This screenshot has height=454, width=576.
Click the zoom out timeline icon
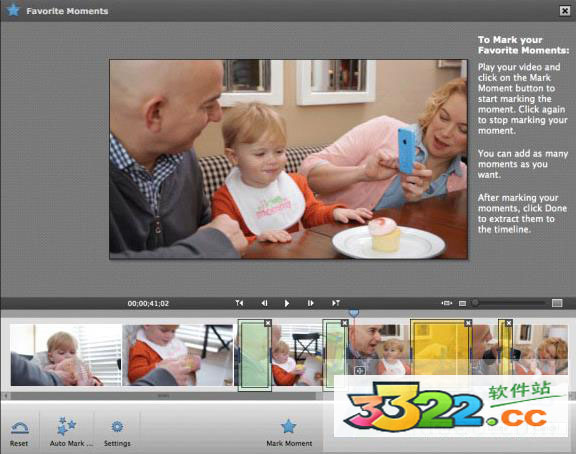click(462, 303)
